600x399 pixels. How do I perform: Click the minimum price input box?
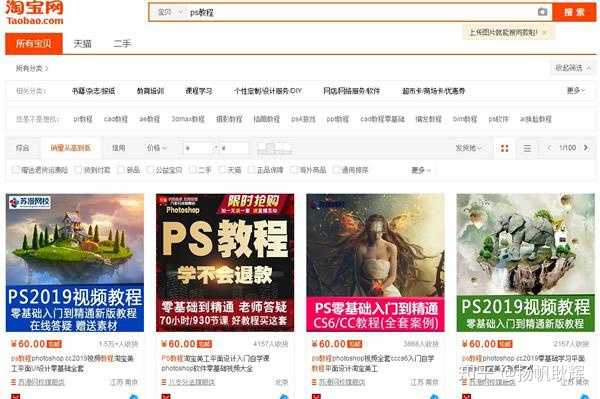click(197, 148)
